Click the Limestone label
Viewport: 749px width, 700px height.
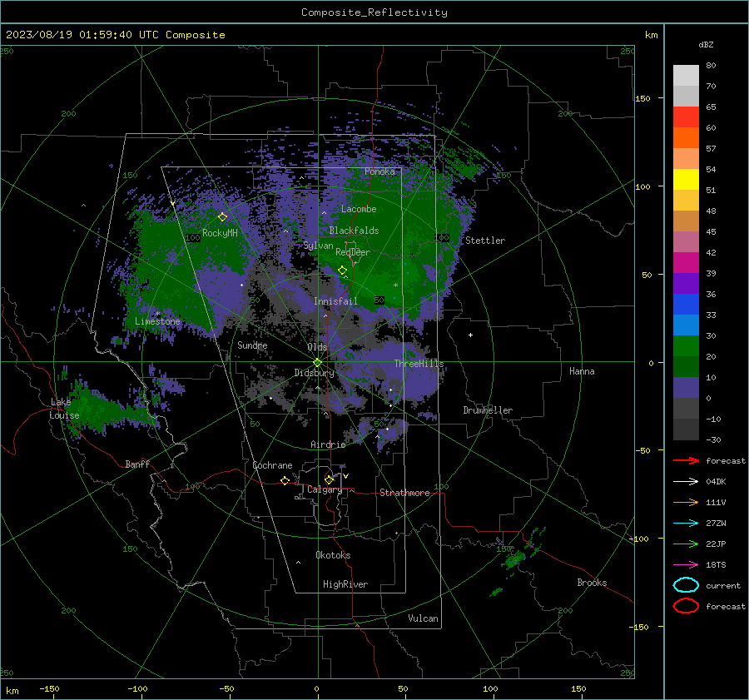click(x=157, y=321)
